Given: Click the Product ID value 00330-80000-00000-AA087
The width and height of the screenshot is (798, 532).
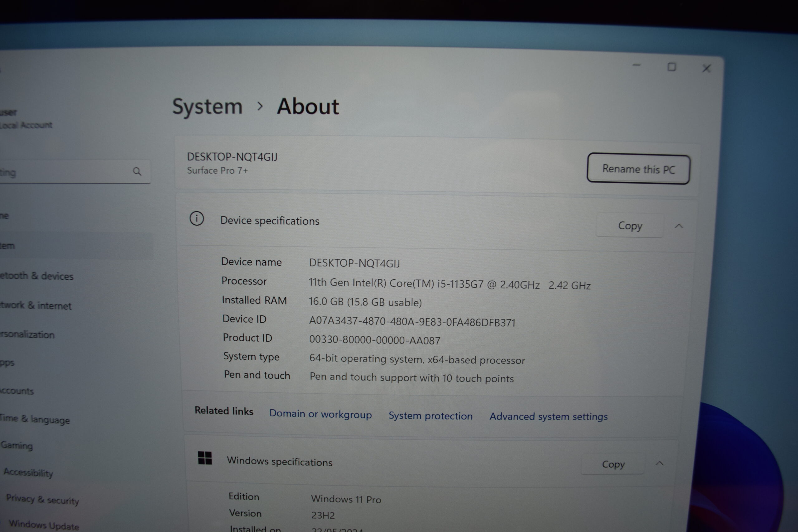Looking at the screenshot, I should [375, 340].
